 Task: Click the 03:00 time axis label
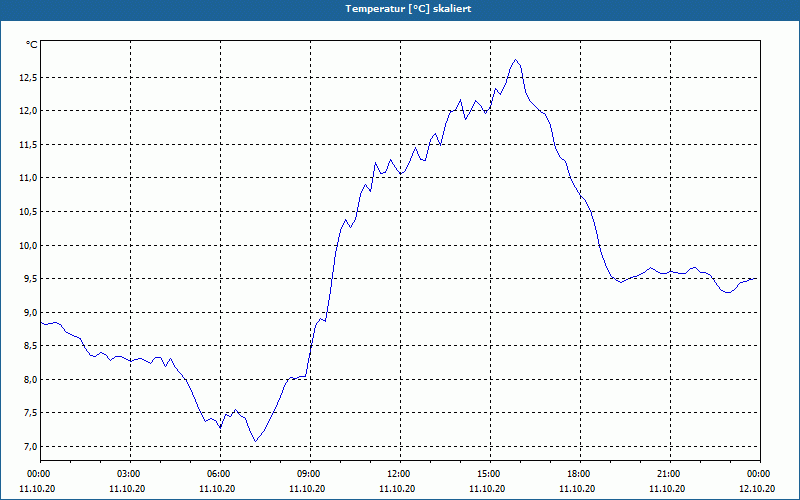(131, 474)
